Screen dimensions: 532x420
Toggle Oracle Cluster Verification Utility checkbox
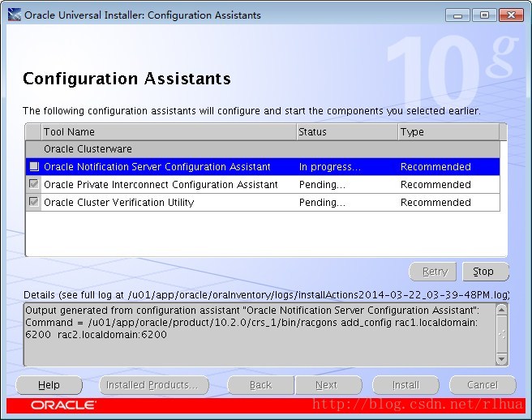coord(34,202)
